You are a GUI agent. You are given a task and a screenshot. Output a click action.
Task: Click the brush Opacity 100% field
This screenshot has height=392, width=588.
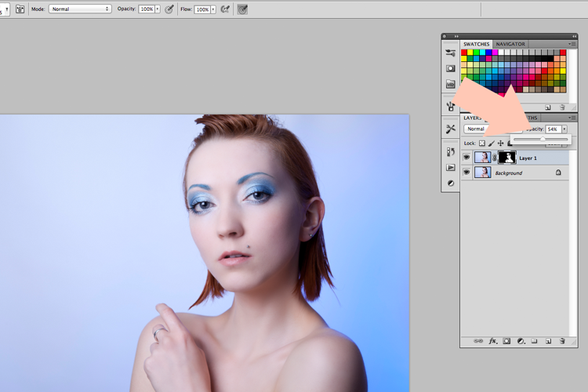click(x=147, y=9)
